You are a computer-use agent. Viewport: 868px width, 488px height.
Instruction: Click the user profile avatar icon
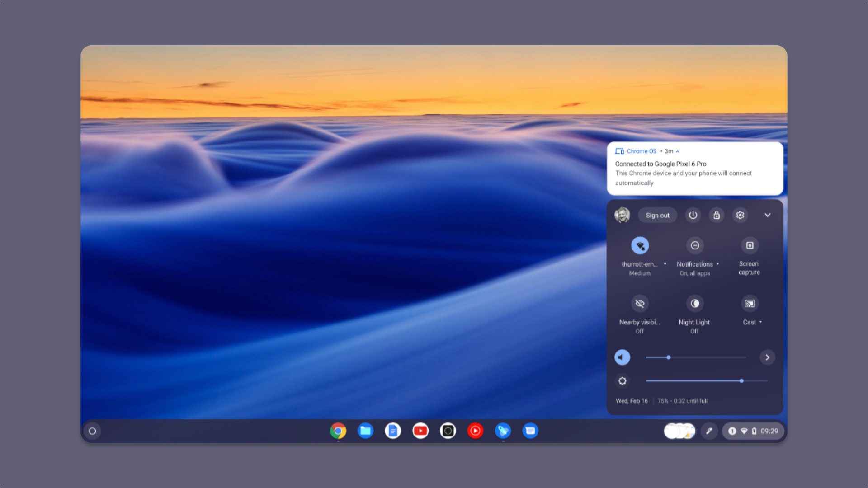click(x=623, y=215)
